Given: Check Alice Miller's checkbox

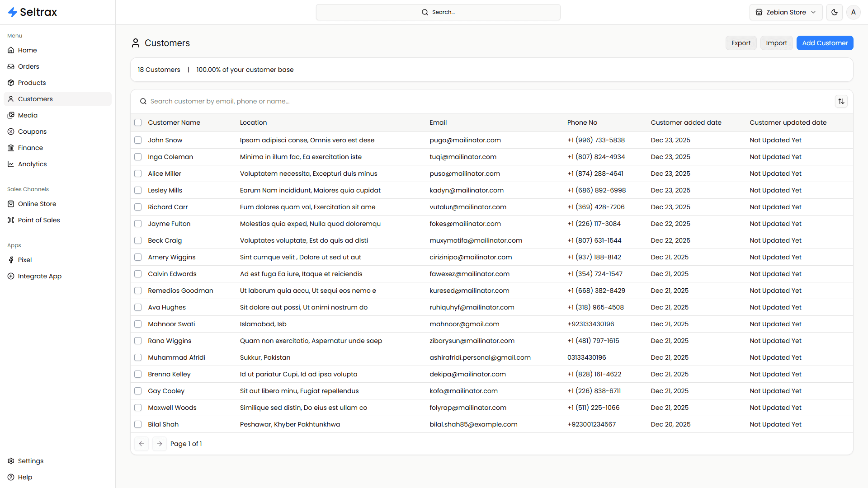Looking at the screenshot, I should coord(138,174).
